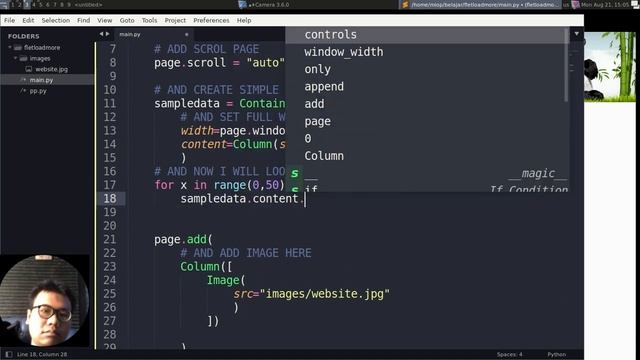Click the Camera 3.6.0 window title
The image size is (640, 360).
click(x=269, y=4)
